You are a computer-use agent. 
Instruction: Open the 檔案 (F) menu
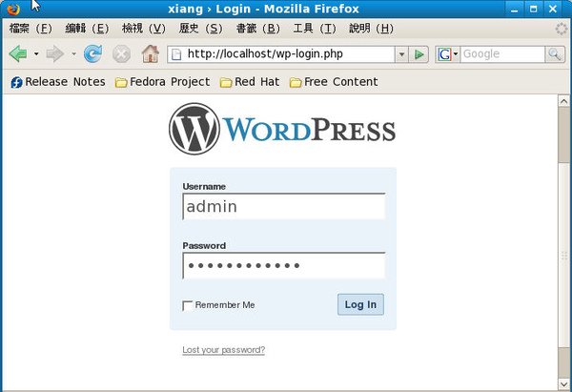pyautogui.click(x=31, y=29)
